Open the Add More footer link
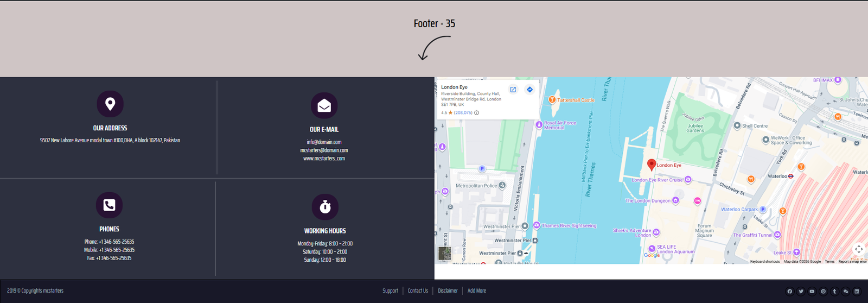 pos(477,291)
